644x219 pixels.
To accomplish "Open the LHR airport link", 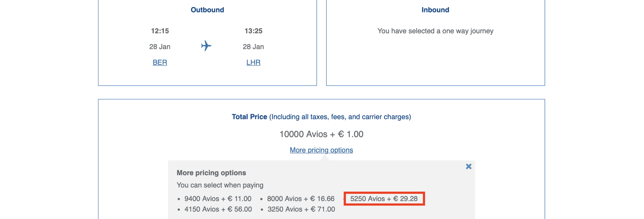I will [253, 62].
